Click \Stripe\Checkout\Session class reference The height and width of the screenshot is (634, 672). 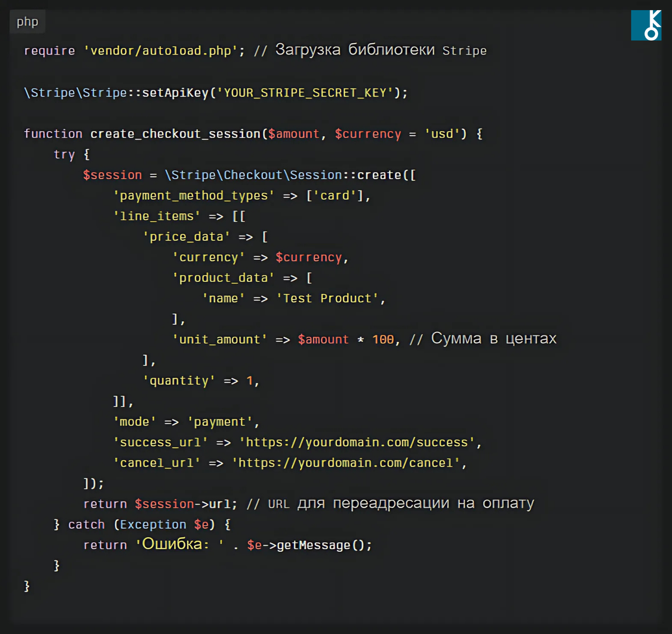point(253,175)
